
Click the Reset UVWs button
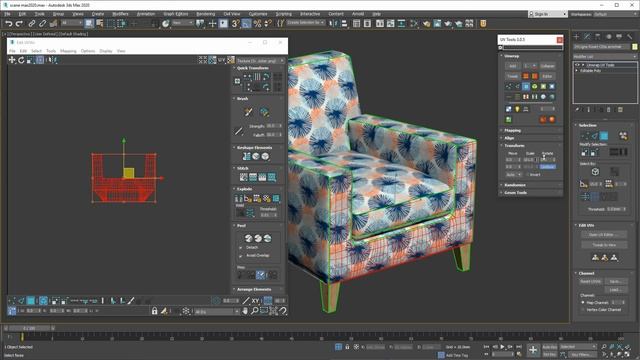(590, 282)
